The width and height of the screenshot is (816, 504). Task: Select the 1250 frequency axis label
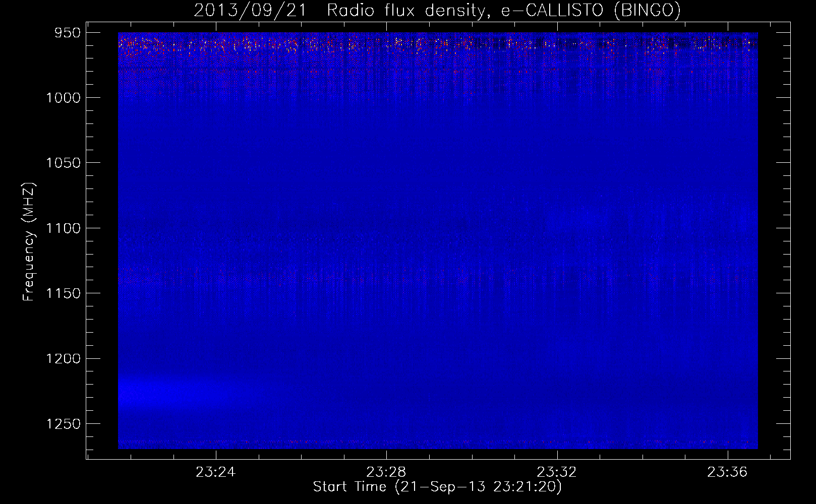(x=63, y=424)
